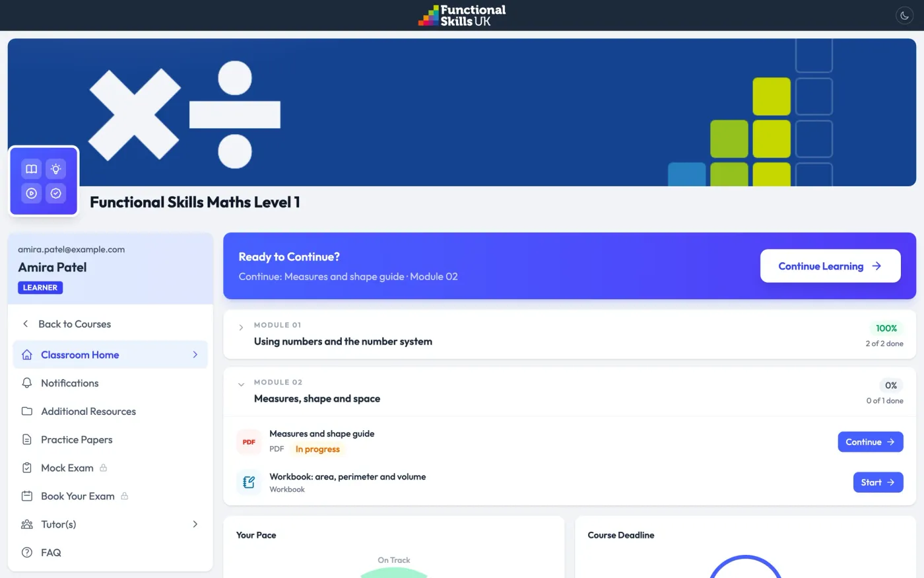Screen dimensions: 924x578
Task: Open Notifications in sidebar
Action: [x=110, y=383]
